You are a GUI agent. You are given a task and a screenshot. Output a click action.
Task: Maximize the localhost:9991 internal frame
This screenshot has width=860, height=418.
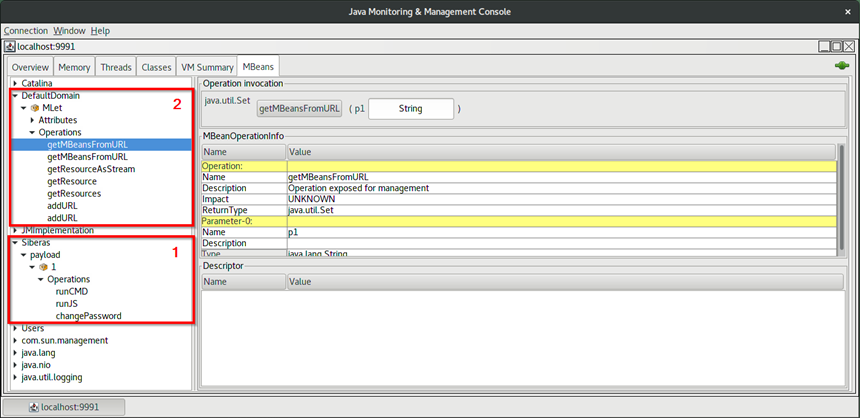click(x=837, y=46)
